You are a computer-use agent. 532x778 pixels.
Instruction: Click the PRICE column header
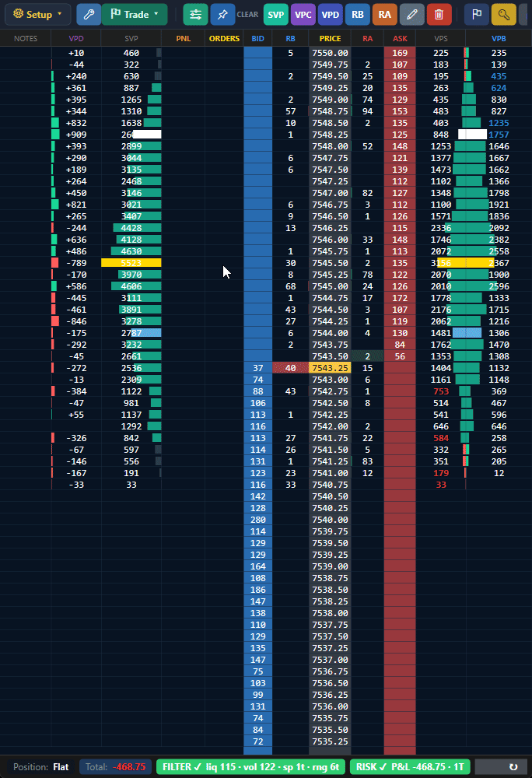pos(331,38)
